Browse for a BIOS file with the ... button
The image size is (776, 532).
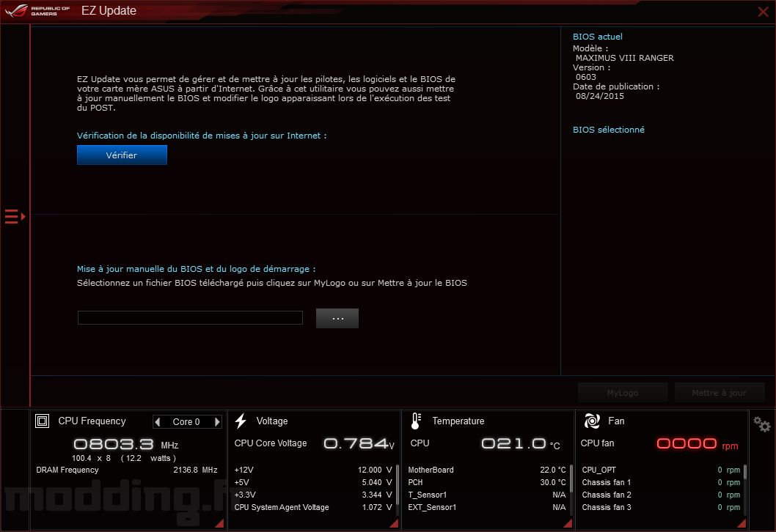[x=337, y=319]
